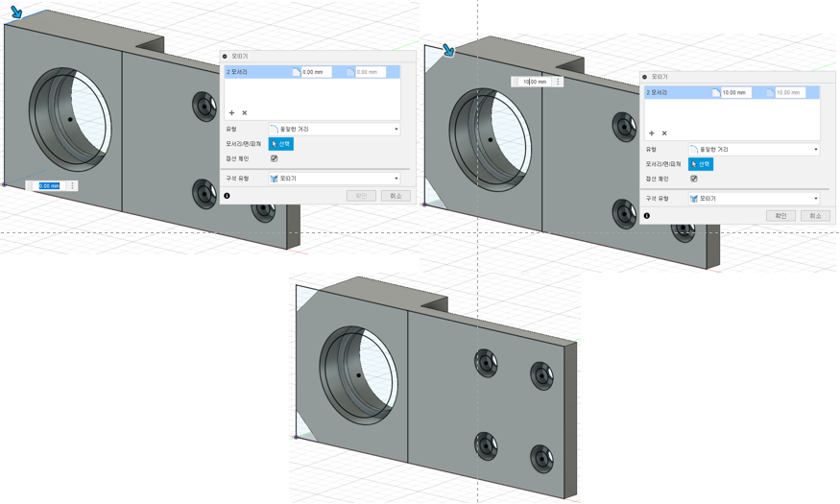Click greyed 확인 button in 0.00 mm dialog
Screen dimensions: 840x504
[361, 196]
